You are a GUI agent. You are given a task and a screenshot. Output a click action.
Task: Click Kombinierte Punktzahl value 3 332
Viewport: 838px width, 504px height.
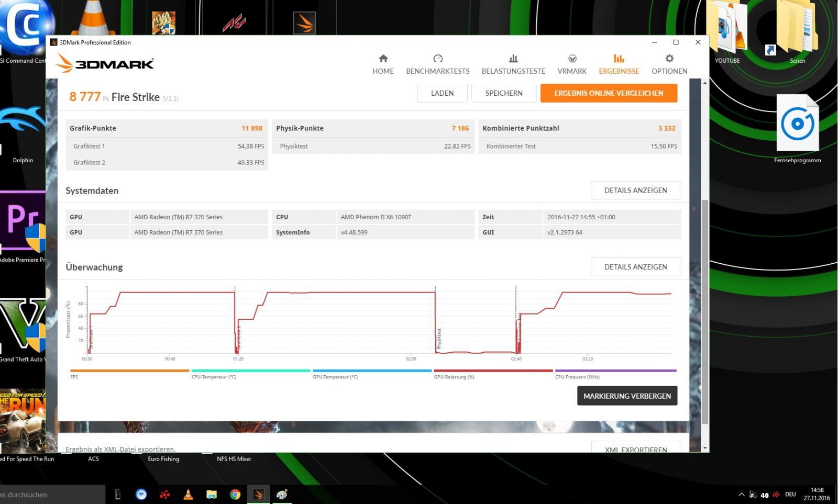coord(667,128)
